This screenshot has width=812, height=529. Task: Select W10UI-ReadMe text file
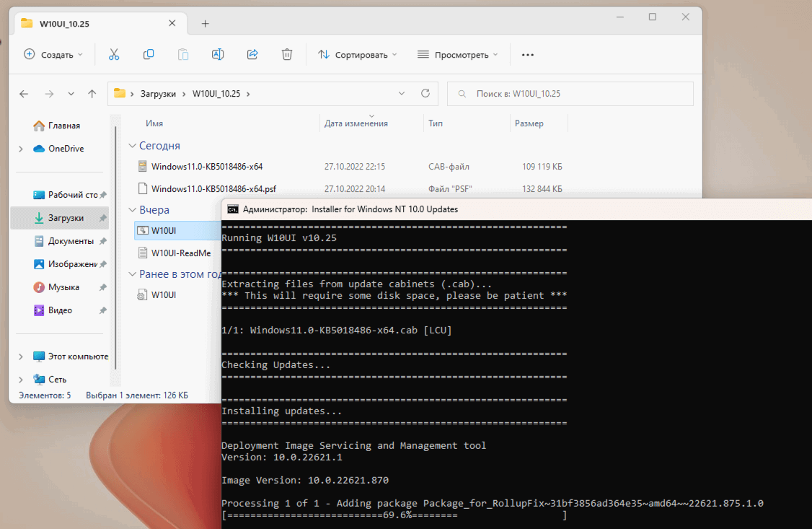[x=181, y=253]
